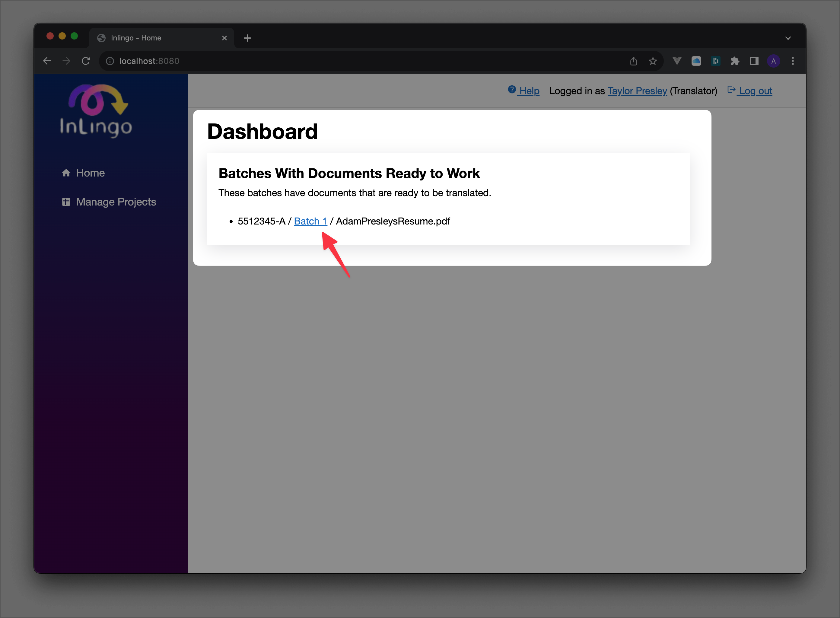Click the reload page icon
The height and width of the screenshot is (618, 840).
[x=86, y=61]
